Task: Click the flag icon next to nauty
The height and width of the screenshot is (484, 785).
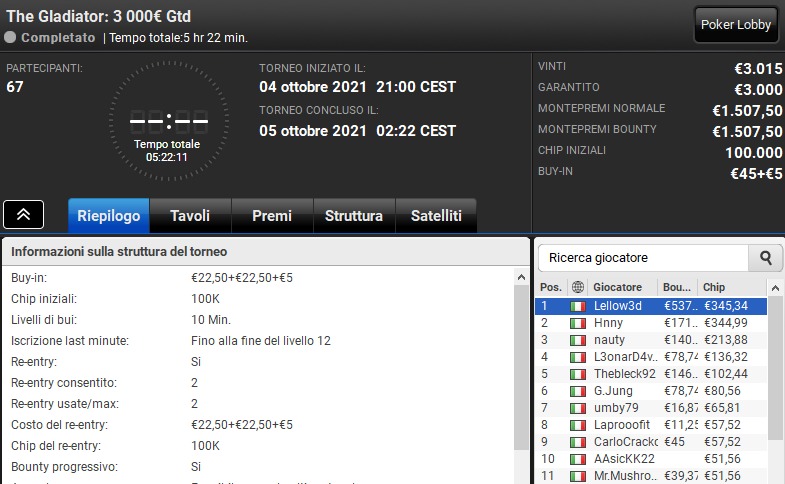Action: [578, 340]
